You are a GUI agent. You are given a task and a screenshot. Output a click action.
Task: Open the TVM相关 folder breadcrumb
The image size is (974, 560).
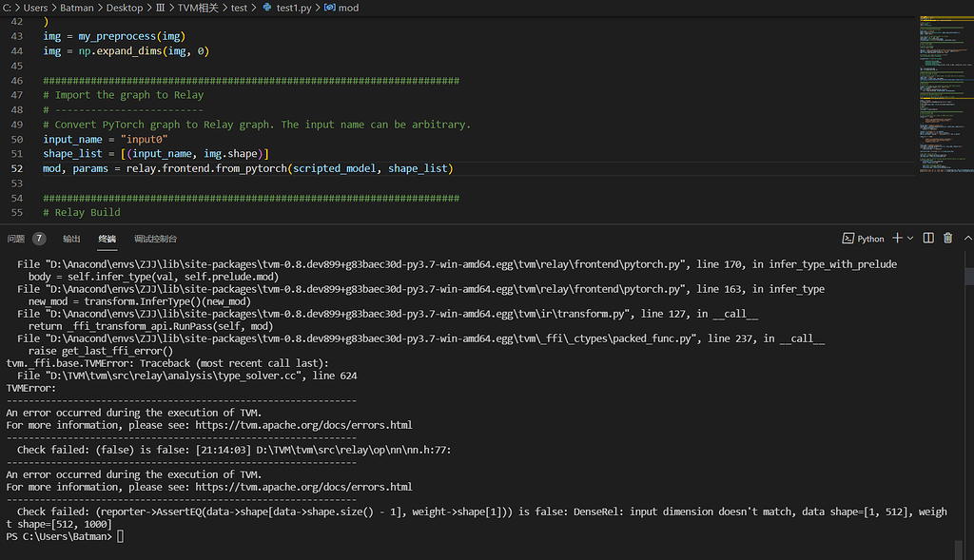(198, 8)
